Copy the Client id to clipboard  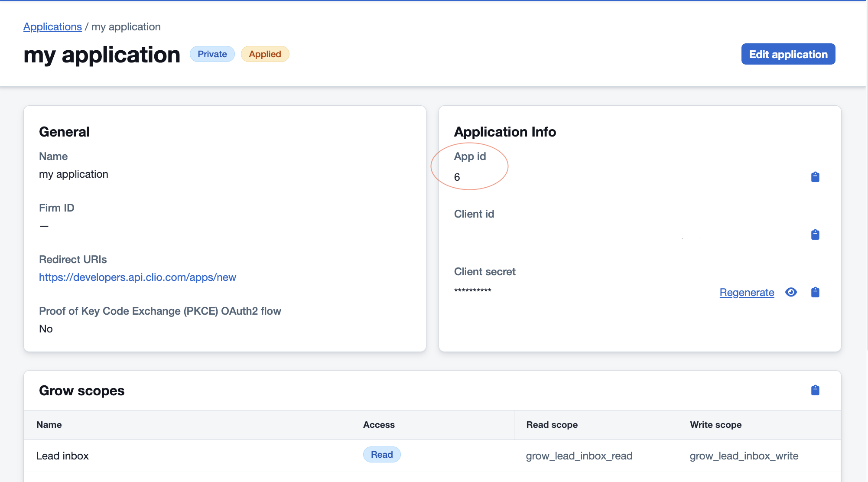pyautogui.click(x=815, y=234)
